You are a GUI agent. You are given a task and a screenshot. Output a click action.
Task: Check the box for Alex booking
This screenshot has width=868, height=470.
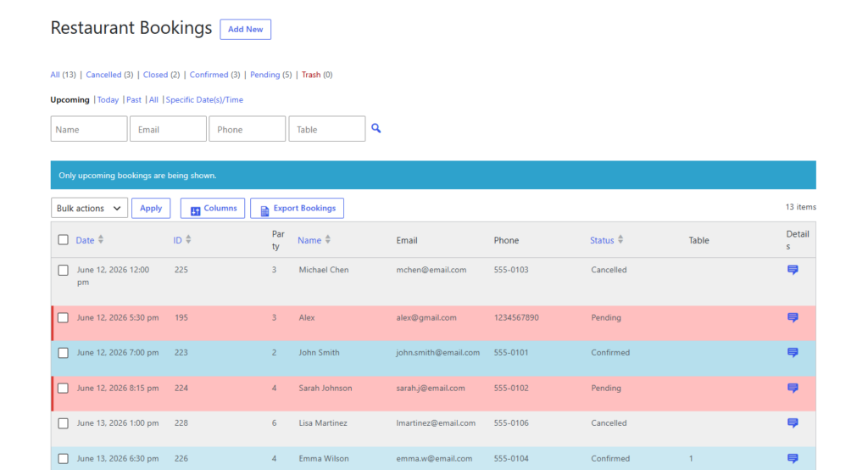coord(63,317)
